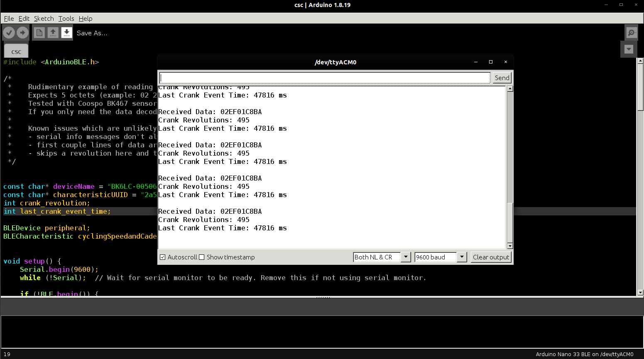Close the Arduino IDE main window

coord(636,5)
